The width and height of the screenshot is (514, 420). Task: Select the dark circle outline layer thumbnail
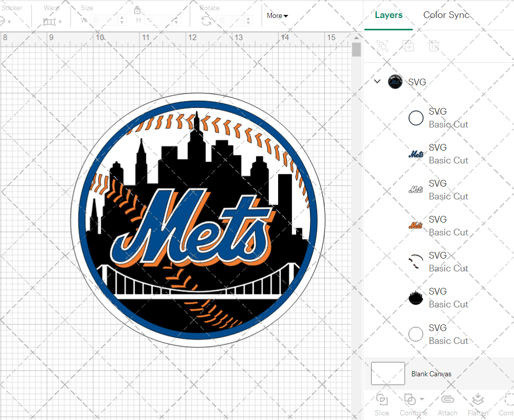pos(416,118)
